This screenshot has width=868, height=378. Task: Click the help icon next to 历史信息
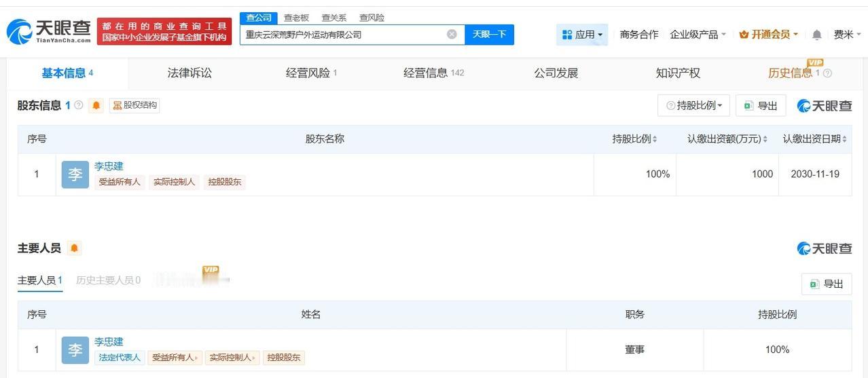(827, 73)
